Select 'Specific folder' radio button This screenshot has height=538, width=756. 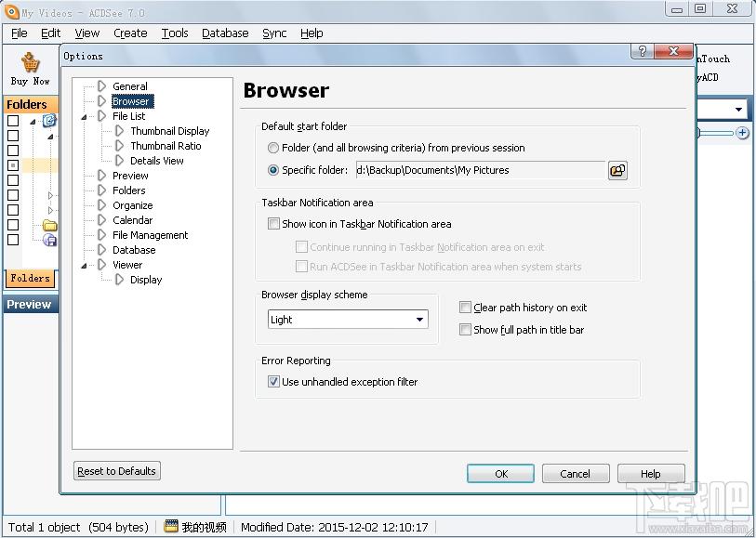[x=273, y=170]
